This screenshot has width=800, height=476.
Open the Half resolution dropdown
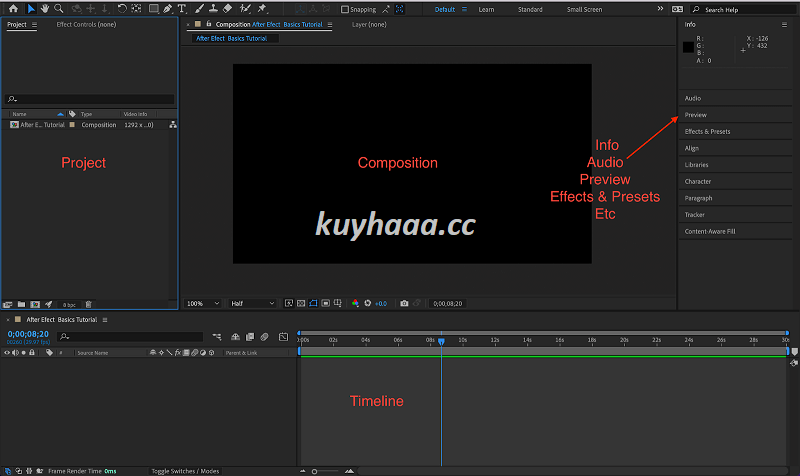coord(252,304)
